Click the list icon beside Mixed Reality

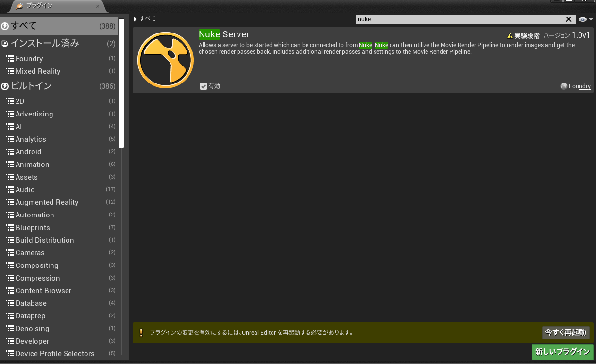10,71
